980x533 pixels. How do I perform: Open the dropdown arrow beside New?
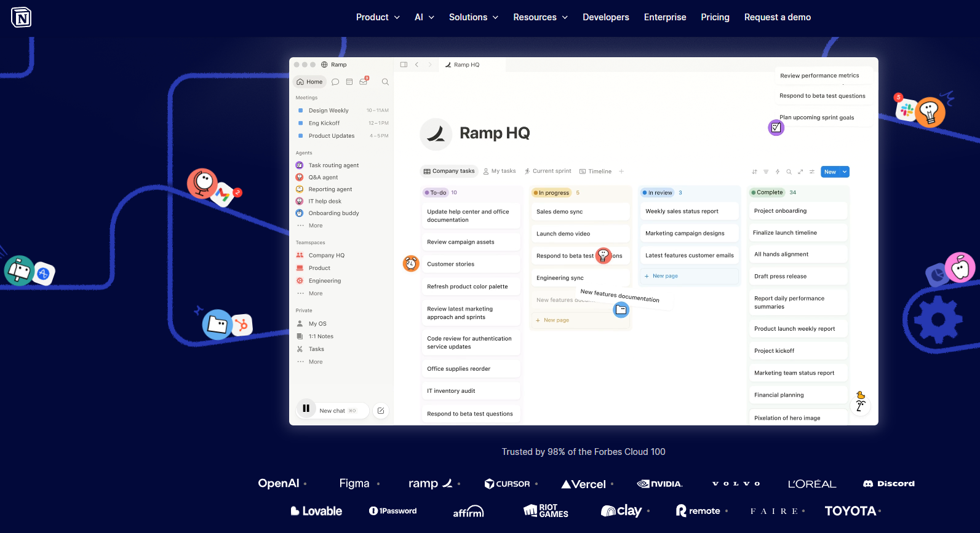tap(845, 172)
